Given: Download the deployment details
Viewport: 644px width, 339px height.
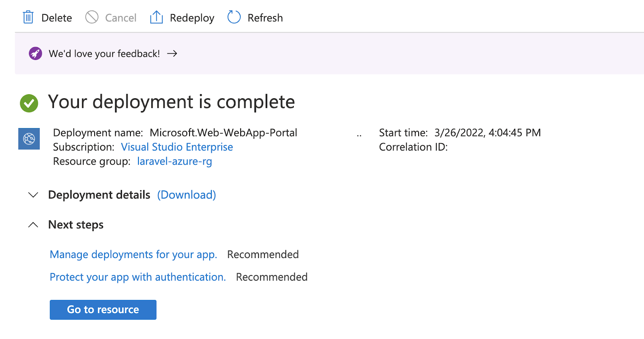Looking at the screenshot, I should pyautogui.click(x=187, y=195).
